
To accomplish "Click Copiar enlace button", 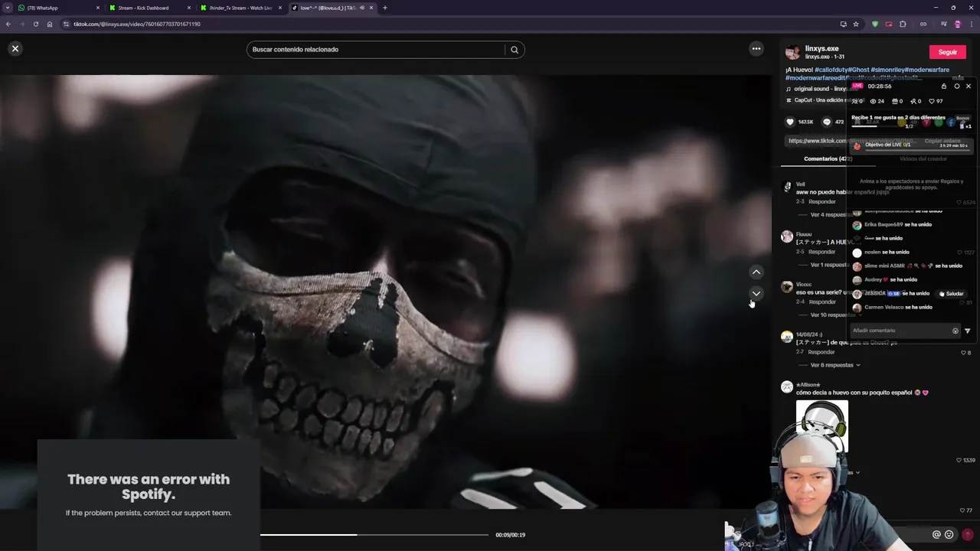I will (942, 141).
